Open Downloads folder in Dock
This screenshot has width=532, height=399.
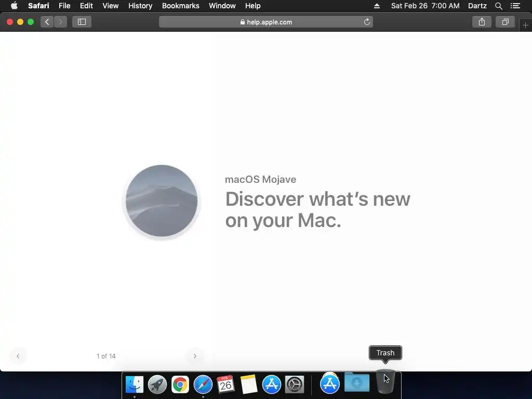click(x=357, y=382)
